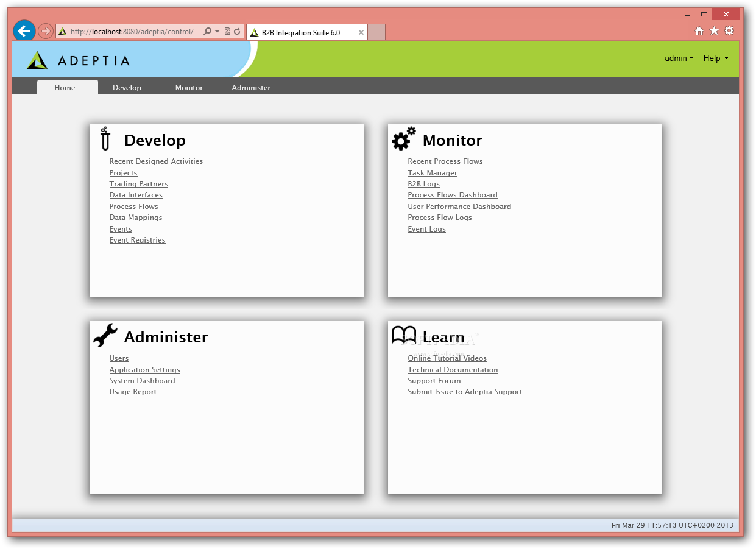
Task: Click the Adeptia logo in header
Action: click(78, 60)
